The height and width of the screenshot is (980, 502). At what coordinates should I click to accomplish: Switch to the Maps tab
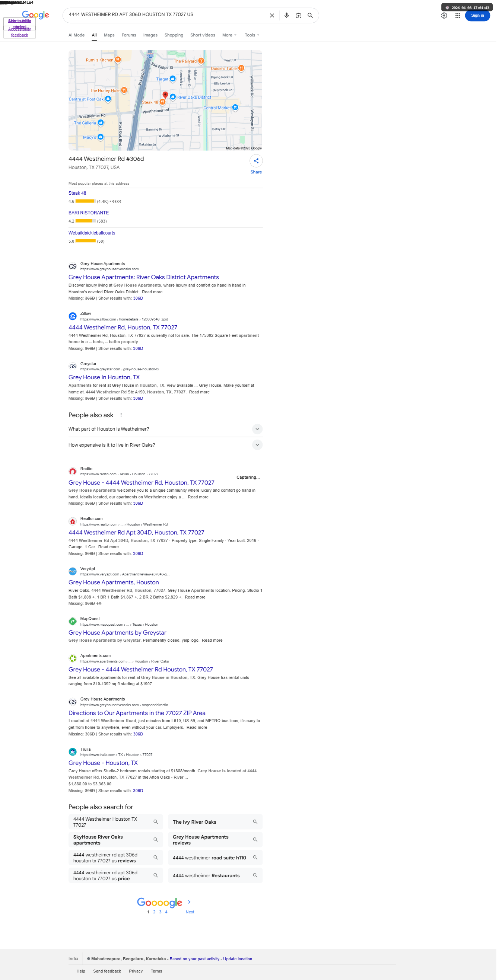click(x=109, y=35)
